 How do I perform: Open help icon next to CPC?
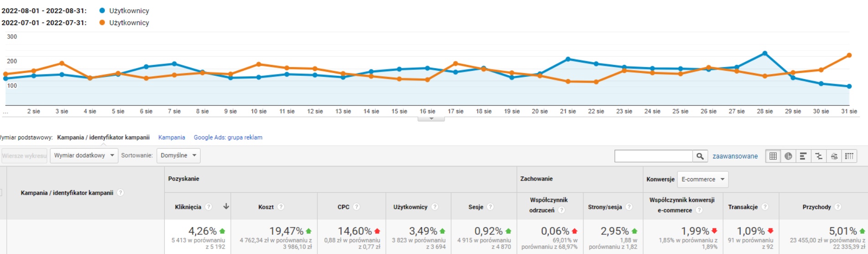357,207
